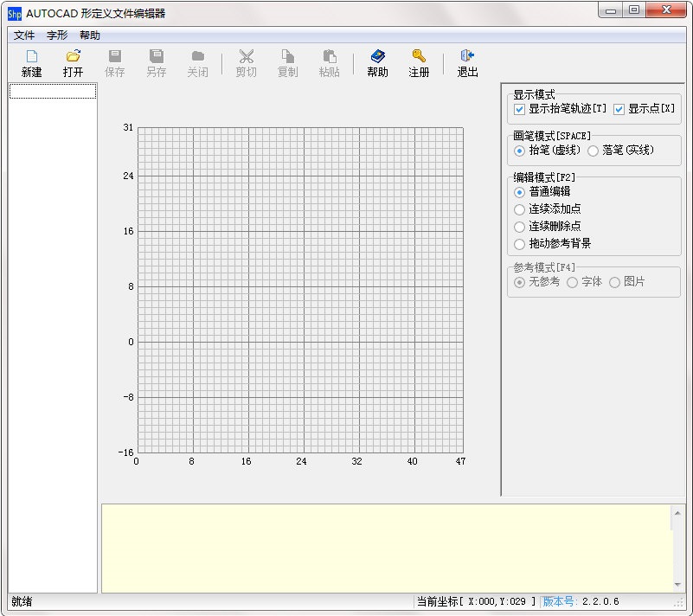693x616 pixels.
Task: Open the 字形 menu
Action: pyautogui.click(x=57, y=35)
